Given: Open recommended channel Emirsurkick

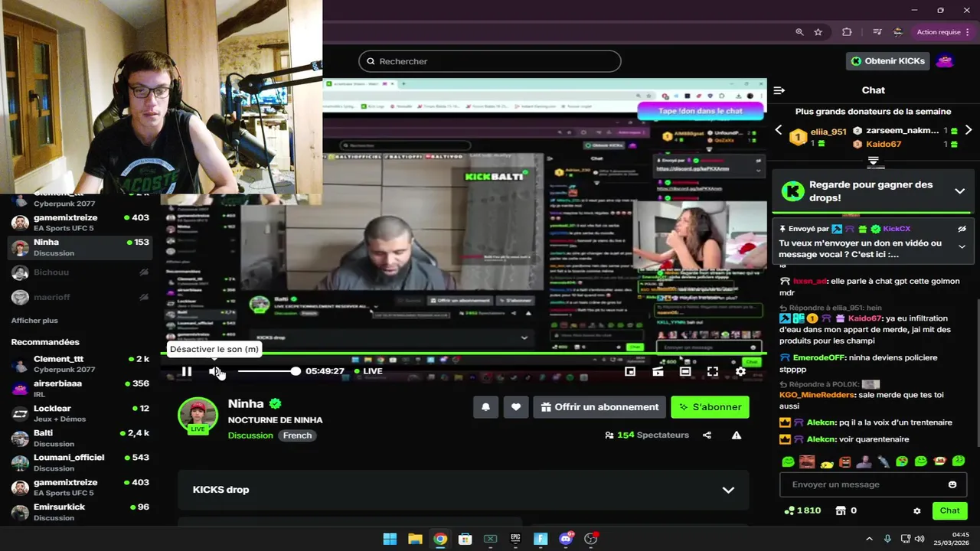Looking at the screenshot, I should click(80, 512).
